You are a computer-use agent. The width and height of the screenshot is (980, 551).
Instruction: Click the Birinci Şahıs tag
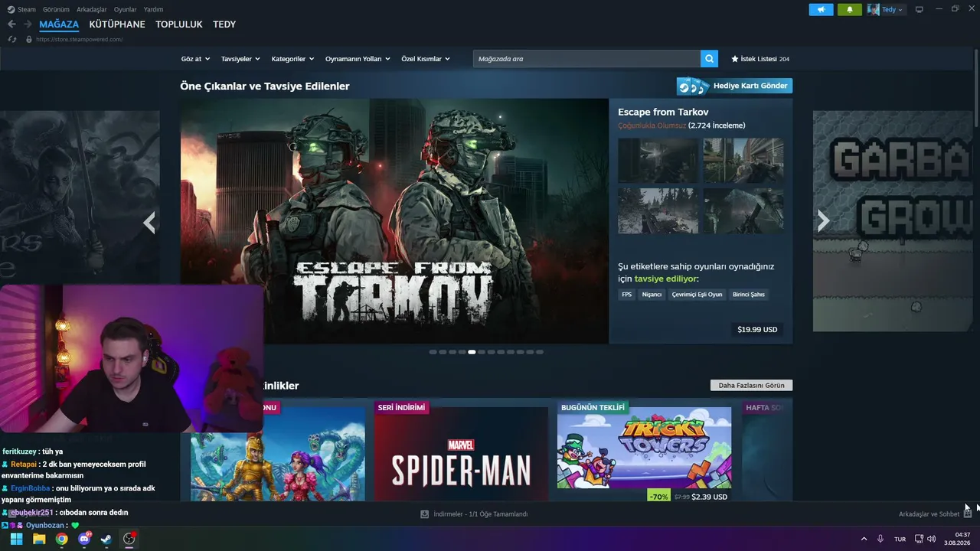[749, 295]
